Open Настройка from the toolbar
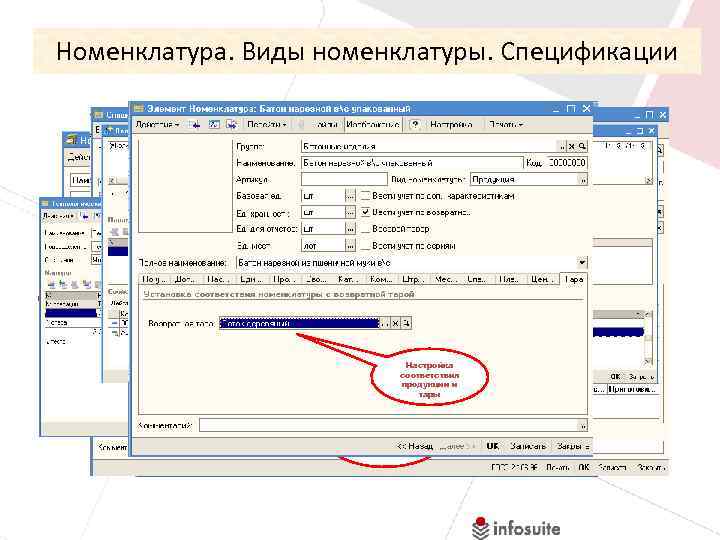This screenshot has width=720, height=540. (451, 124)
